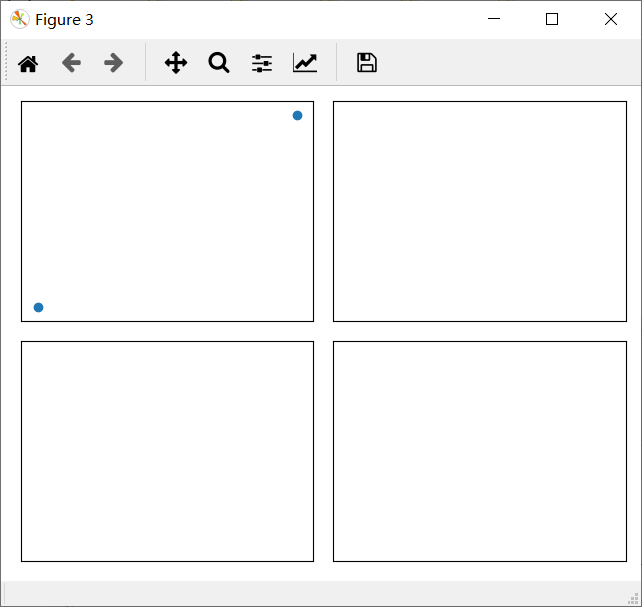This screenshot has width=642, height=607.
Task: Select the Zoom to rectangle tool
Action: tap(219, 63)
